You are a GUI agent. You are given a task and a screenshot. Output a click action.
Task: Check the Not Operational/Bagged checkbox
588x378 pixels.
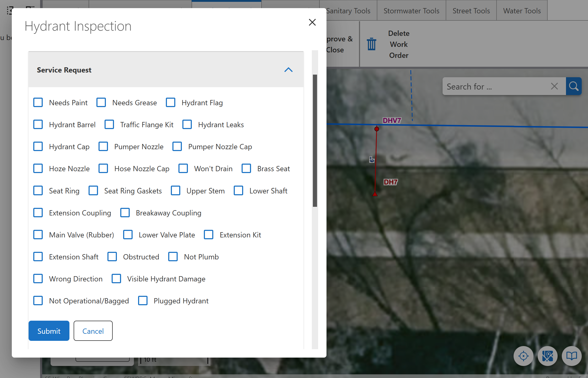click(x=38, y=301)
